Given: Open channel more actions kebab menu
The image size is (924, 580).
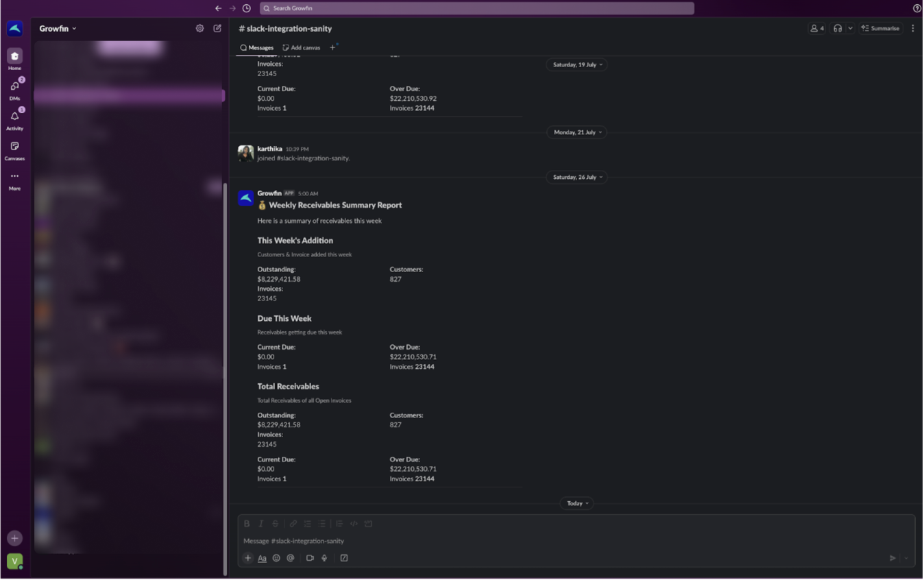Looking at the screenshot, I should (913, 28).
